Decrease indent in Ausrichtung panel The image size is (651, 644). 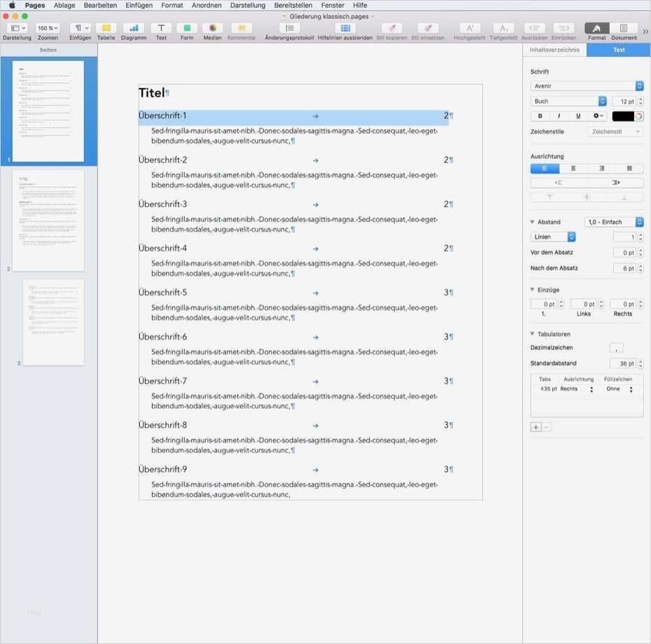[x=559, y=182]
